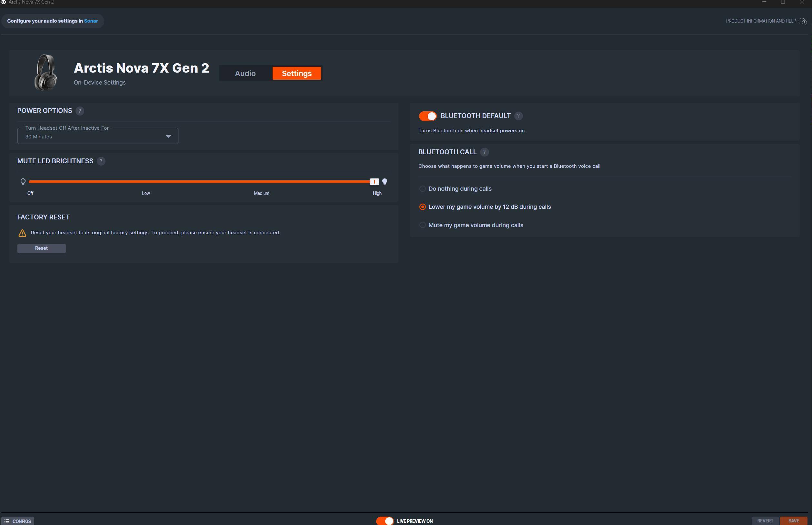
Task: Click the Power Options help question mark
Action: [x=80, y=111]
